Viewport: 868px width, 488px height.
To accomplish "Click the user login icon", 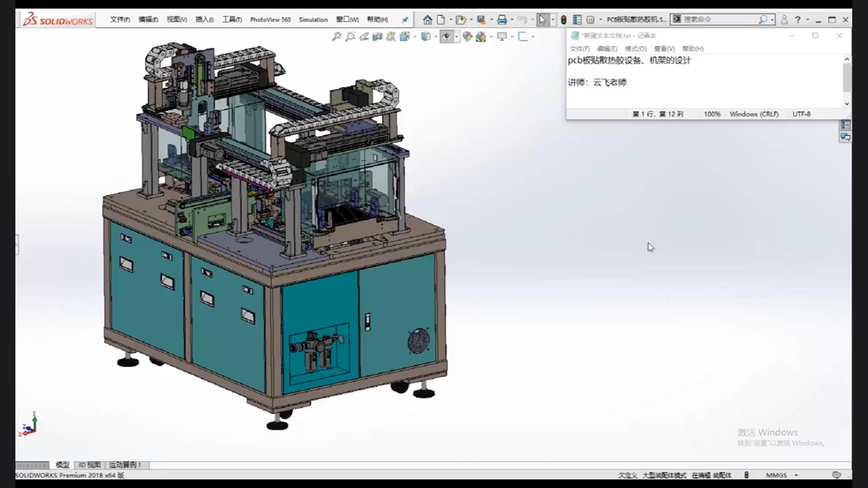I will click(784, 19).
